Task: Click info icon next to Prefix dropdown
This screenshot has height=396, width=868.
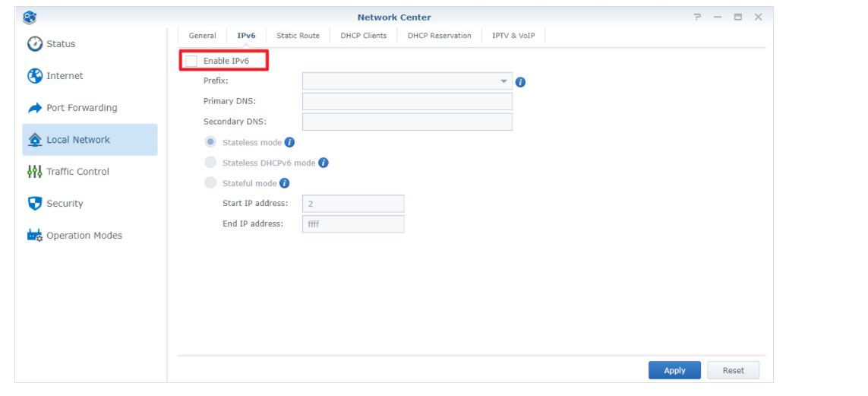Action: click(520, 82)
